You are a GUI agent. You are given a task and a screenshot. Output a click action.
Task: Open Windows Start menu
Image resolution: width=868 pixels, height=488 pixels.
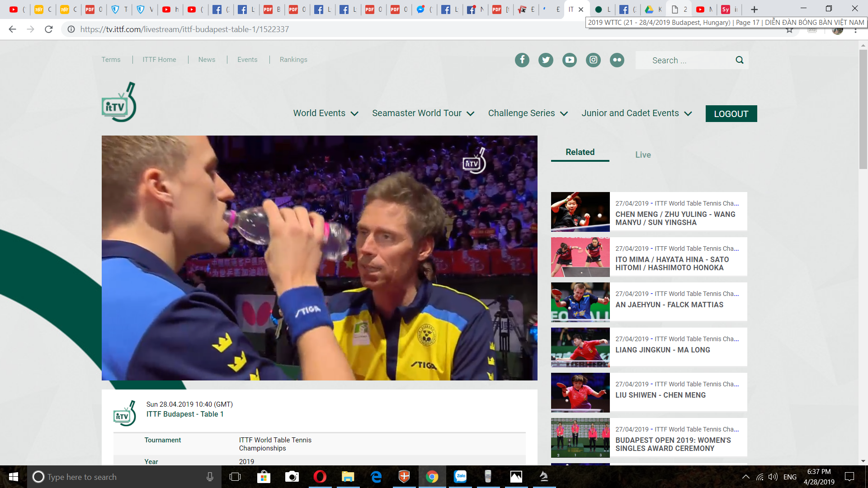pyautogui.click(x=14, y=477)
